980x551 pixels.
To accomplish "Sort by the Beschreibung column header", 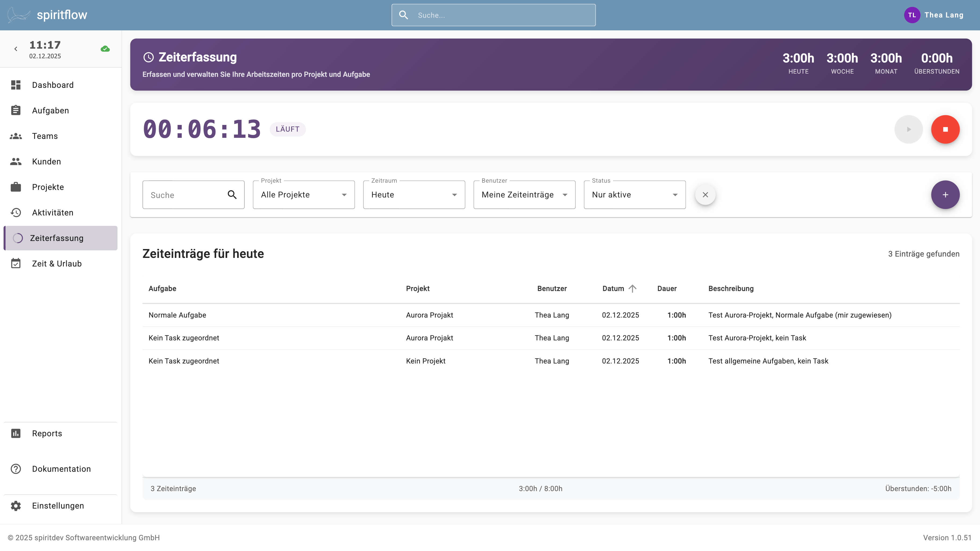I will tap(730, 288).
